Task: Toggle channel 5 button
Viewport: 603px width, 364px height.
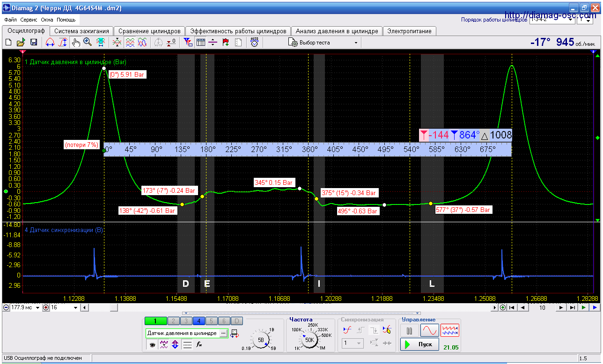Action: (x=212, y=321)
